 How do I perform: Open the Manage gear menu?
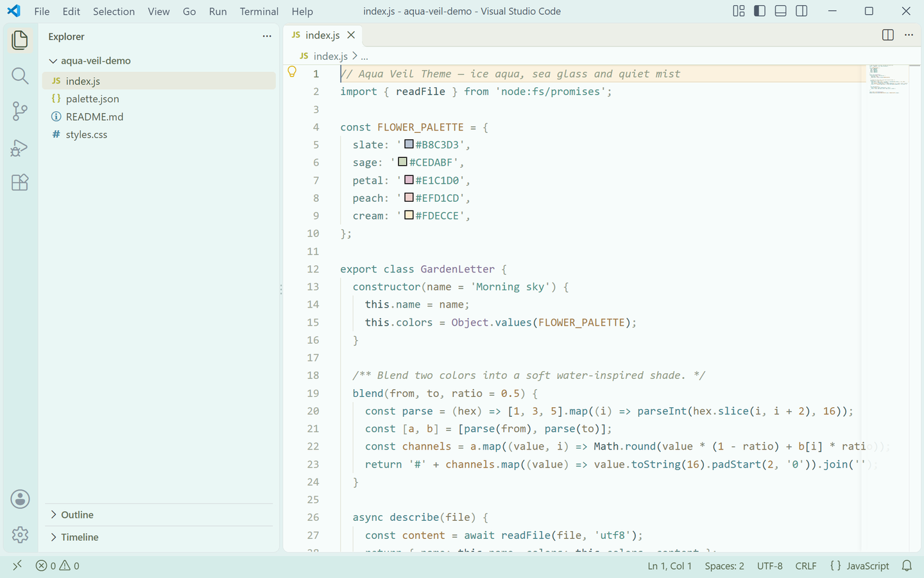20,534
